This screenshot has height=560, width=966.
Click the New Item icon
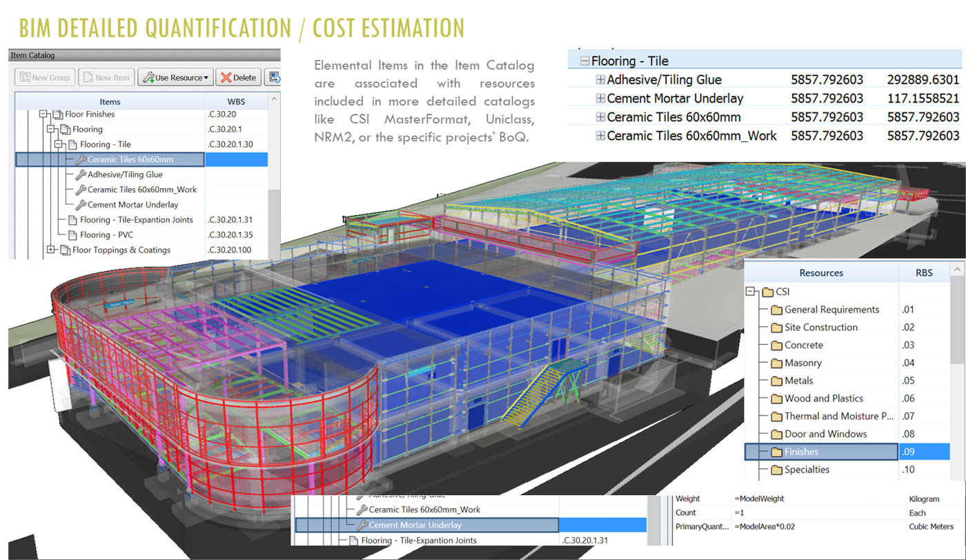90,77
